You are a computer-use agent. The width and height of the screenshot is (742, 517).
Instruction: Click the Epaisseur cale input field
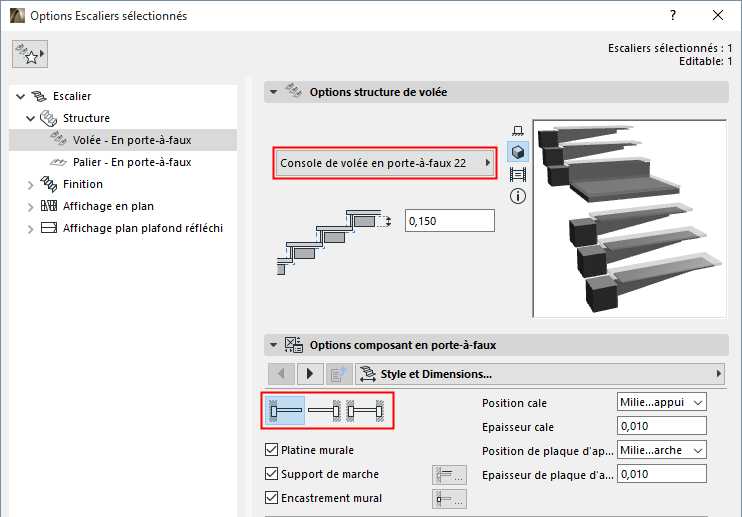662,427
